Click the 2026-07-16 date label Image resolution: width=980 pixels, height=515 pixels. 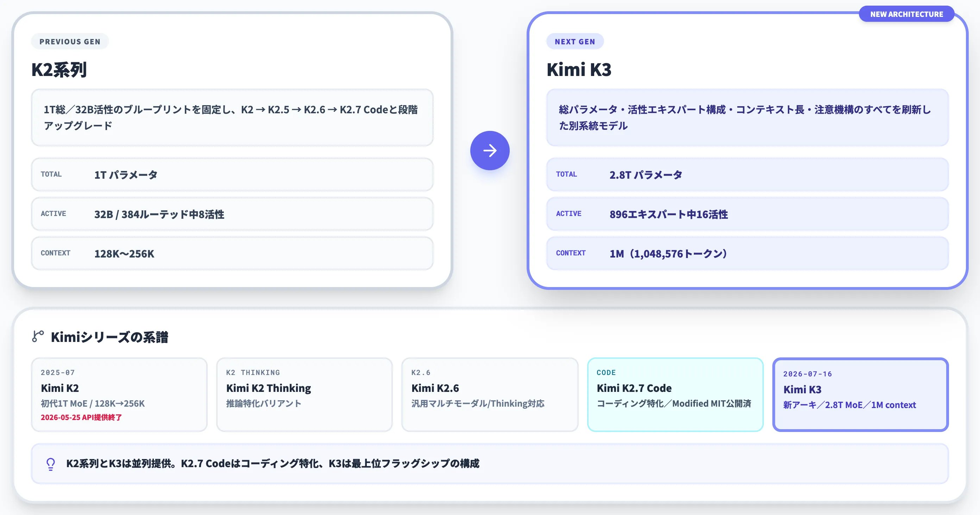(x=808, y=374)
